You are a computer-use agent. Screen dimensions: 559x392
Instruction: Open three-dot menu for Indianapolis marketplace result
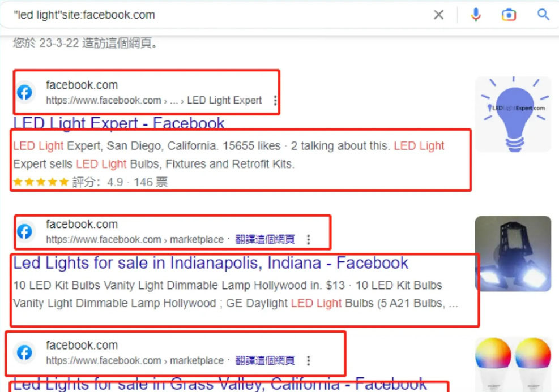point(308,239)
